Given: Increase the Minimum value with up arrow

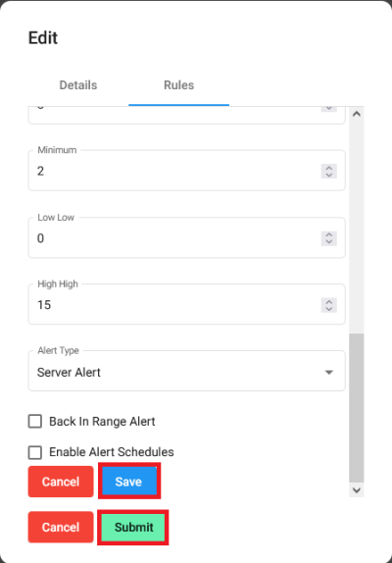Looking at the screenshot, I should 329,168.
